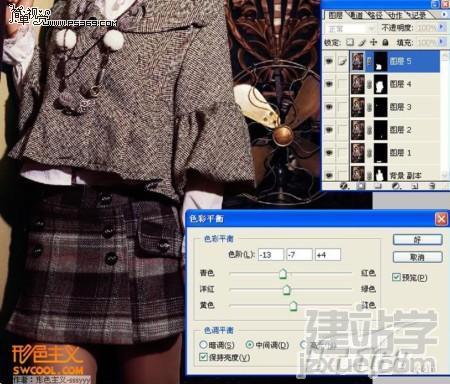Screen dimensions: 450x384
Task: Click the add layer mask icon
Action: pos(361,186)
